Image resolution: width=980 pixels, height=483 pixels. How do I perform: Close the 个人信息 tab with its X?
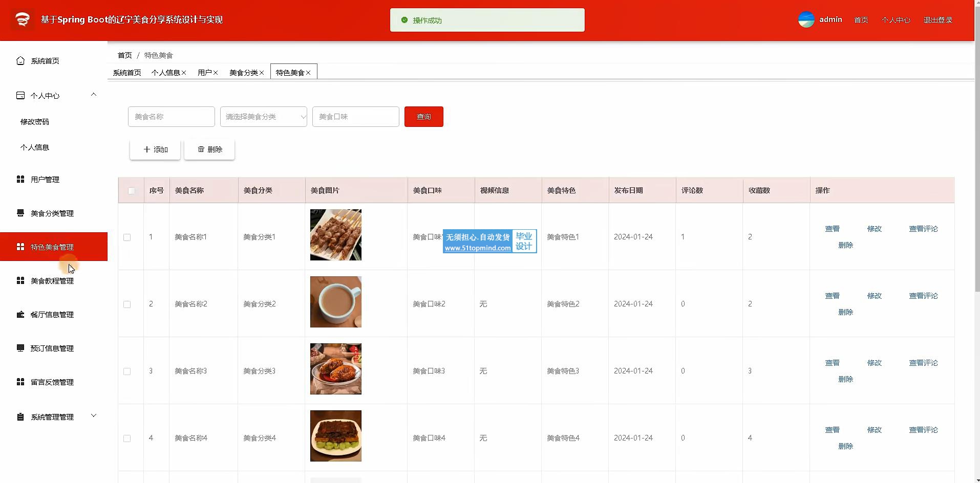pos(184,73)
